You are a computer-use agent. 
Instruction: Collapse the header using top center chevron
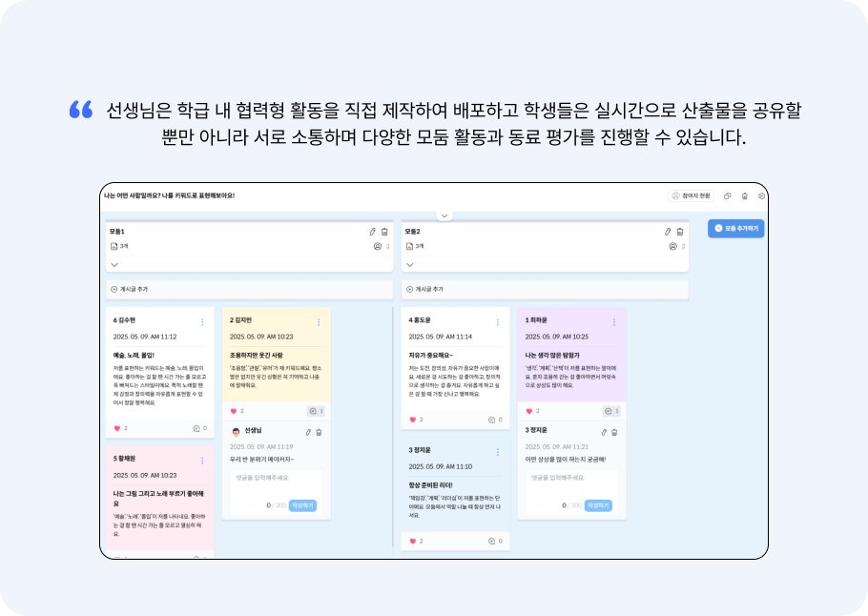(444, 216)
